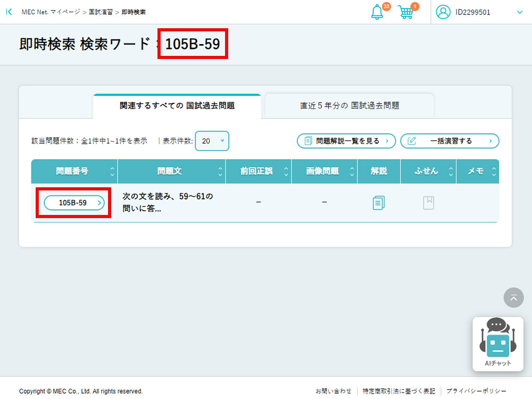Click the 一括演習する button

[450, 141]
